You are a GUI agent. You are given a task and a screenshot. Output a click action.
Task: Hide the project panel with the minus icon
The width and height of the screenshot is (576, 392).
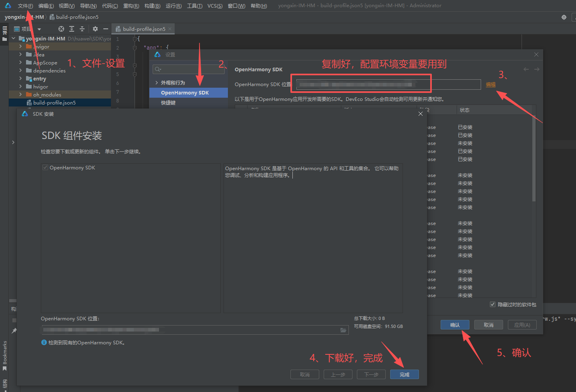[106, 29]
